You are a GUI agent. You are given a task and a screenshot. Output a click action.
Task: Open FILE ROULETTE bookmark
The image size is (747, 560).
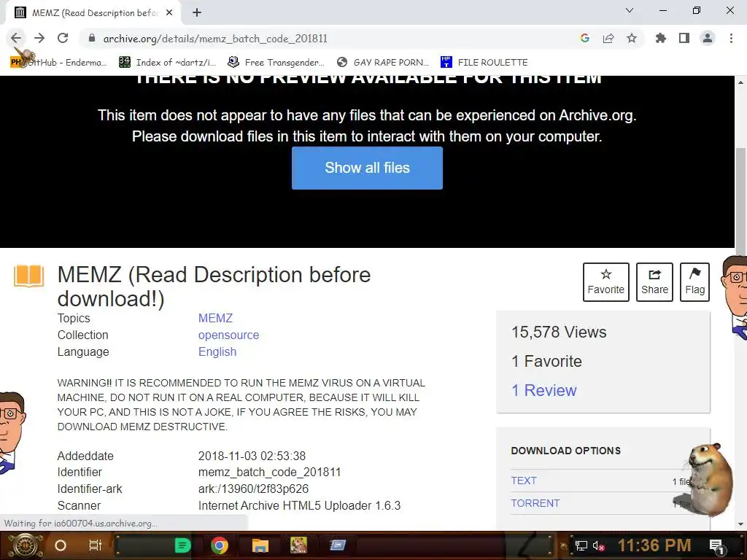pos(484,63)
